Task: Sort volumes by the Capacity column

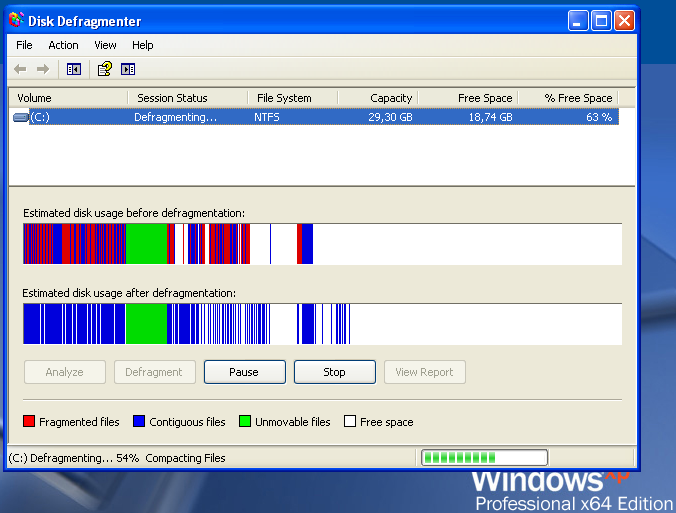Action: tap(378, 98)
